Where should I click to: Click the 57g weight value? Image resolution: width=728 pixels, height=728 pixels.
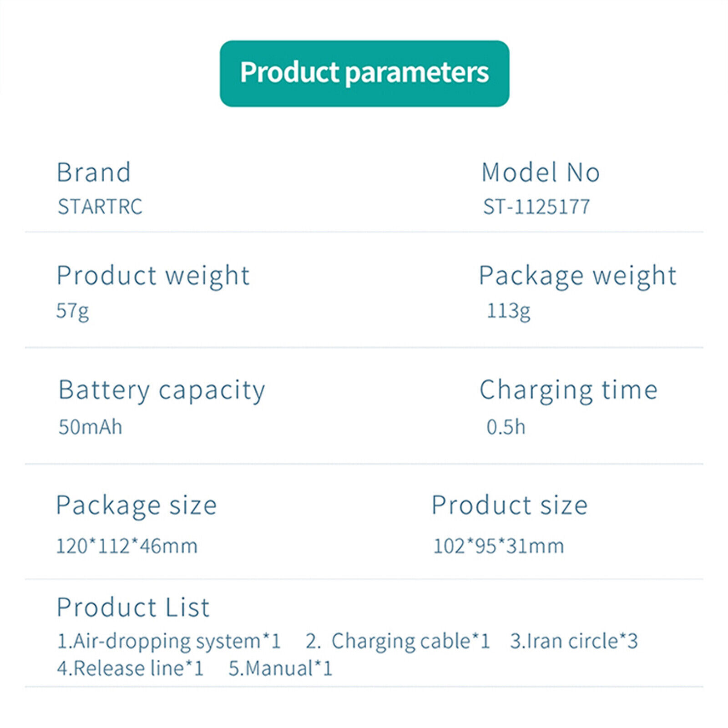pos(72,311)
